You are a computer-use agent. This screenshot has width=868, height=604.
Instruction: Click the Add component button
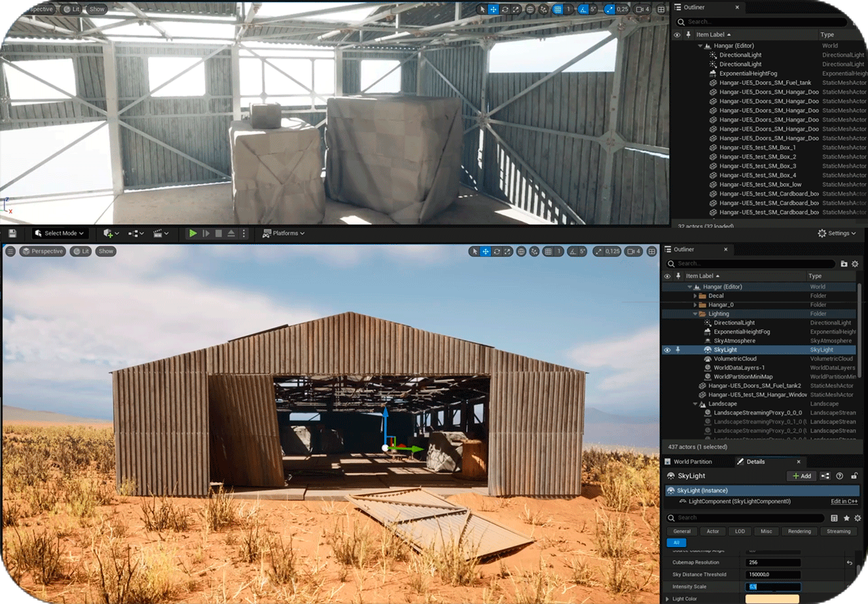(802, 476)
